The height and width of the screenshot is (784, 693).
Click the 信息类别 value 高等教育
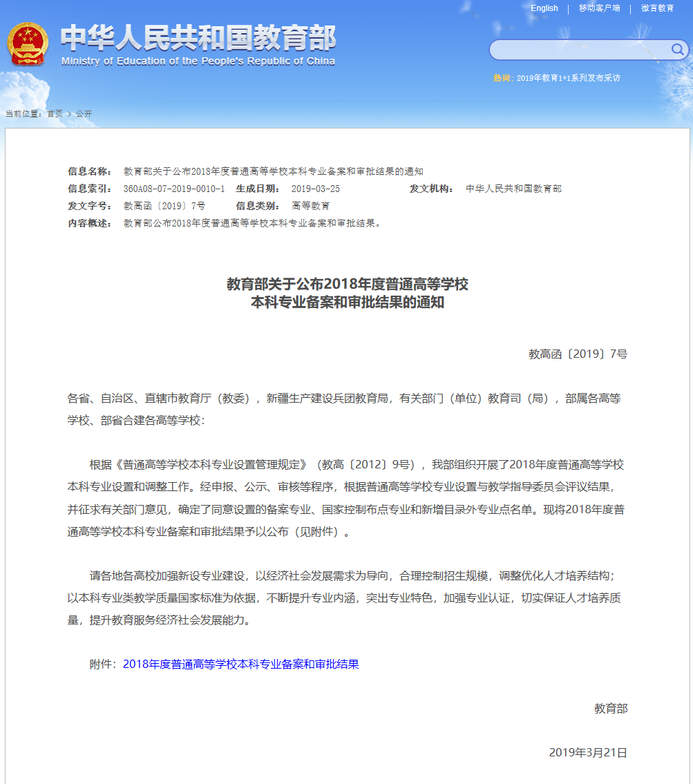coord(310,206)
